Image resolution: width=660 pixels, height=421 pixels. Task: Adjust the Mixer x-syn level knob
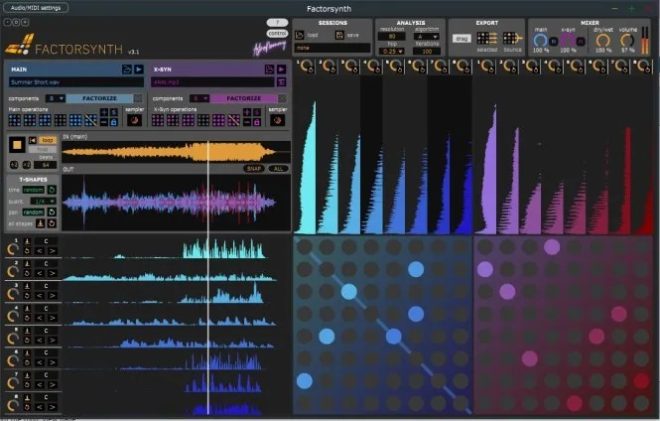pyautogui.click(x=568, y=41)
